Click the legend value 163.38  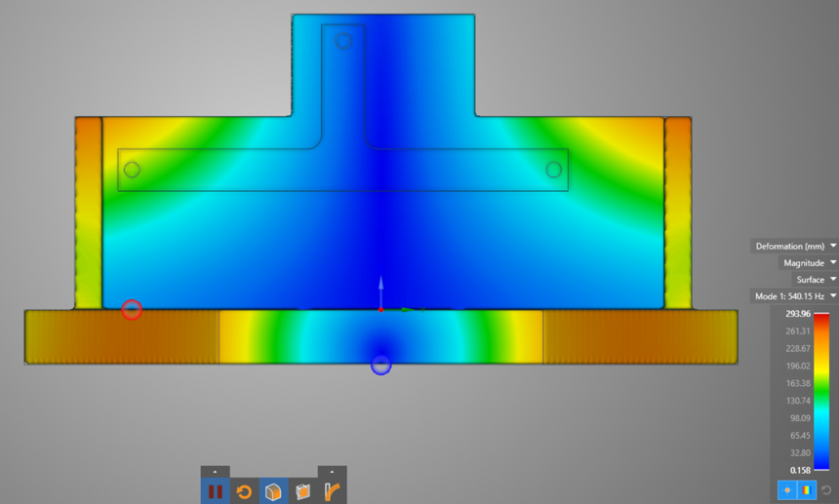798,383
